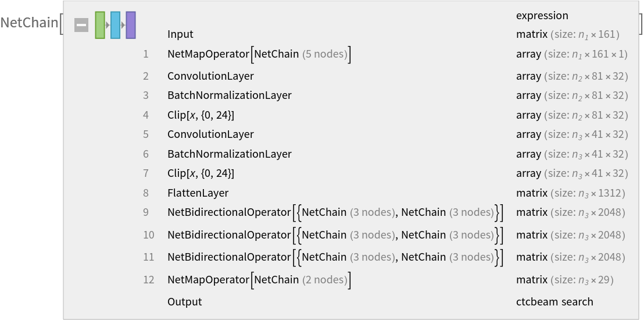
Task: Click the ctcbeam search output decoder label
Action: pos(554,302)
